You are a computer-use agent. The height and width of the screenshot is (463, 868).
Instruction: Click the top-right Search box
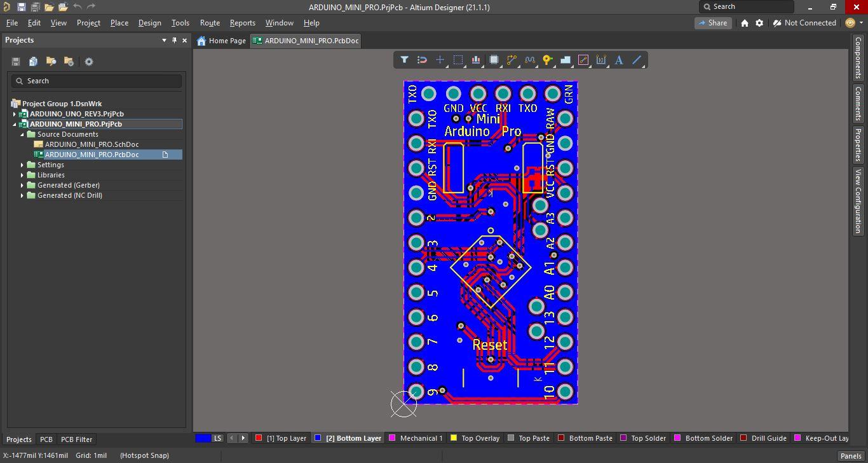[x=747, y=6]
